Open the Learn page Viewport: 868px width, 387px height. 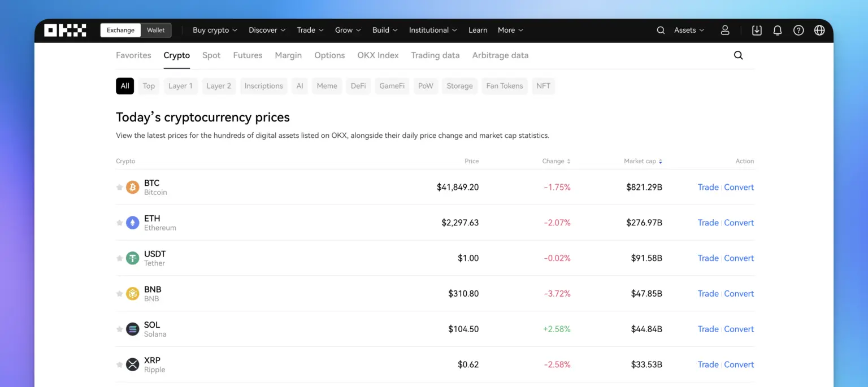click(x=478, y=30)
